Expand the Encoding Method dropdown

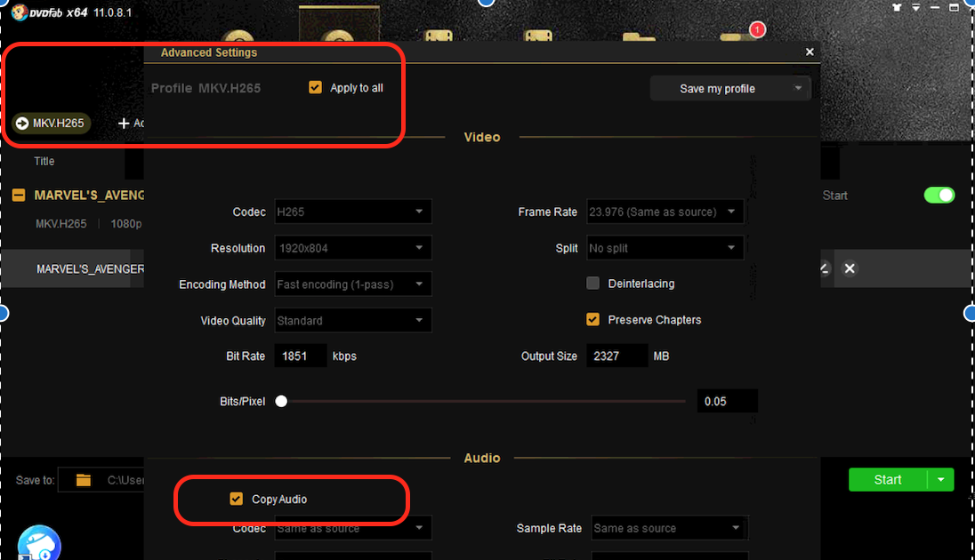(x=352, y=284)
